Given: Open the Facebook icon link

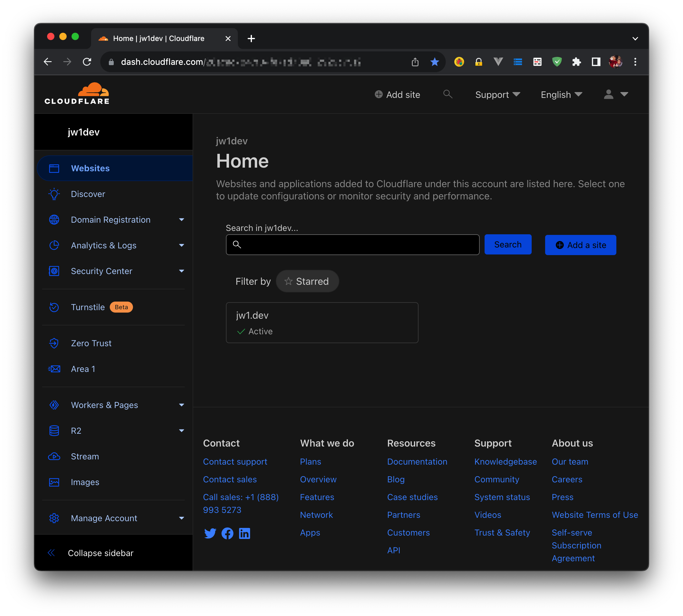Looking at the screenshot, I should [227, 533].
